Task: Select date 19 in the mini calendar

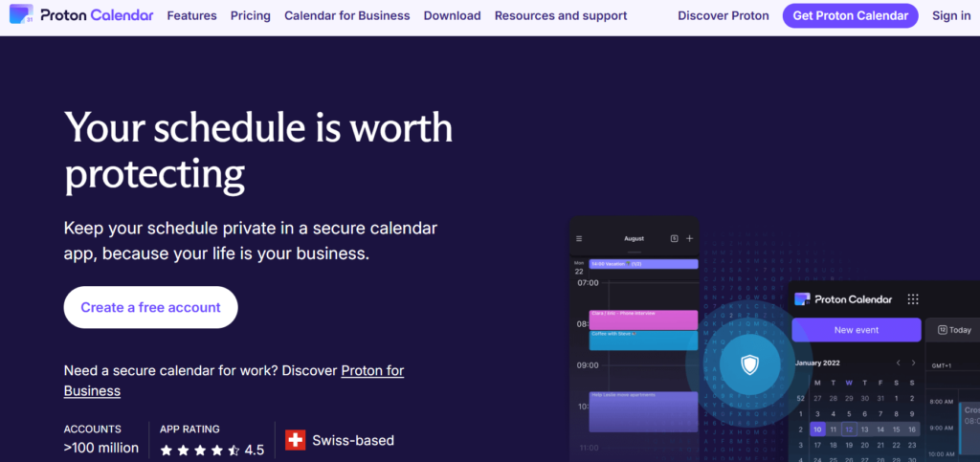Action: point(849,445)
